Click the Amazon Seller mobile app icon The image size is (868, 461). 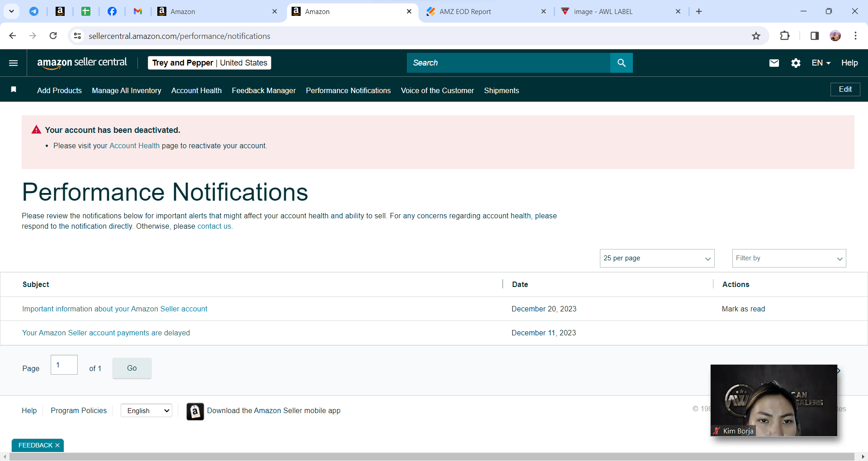click(x=195, y=411)
